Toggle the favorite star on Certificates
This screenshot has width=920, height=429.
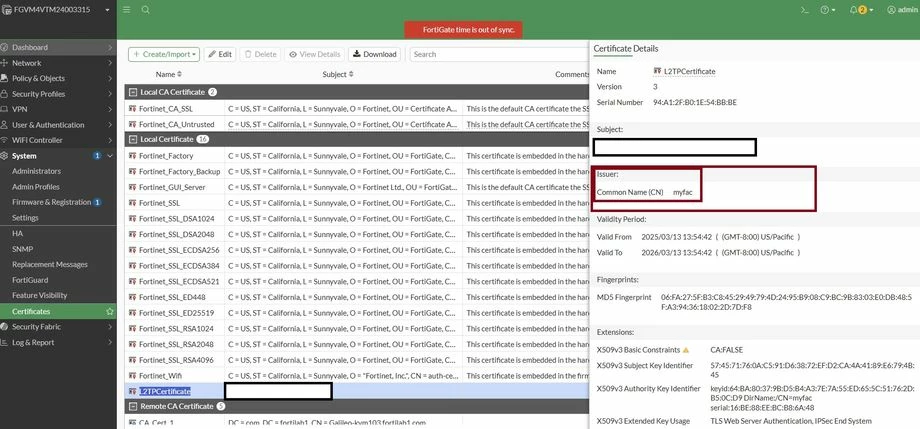click(110, 312)
